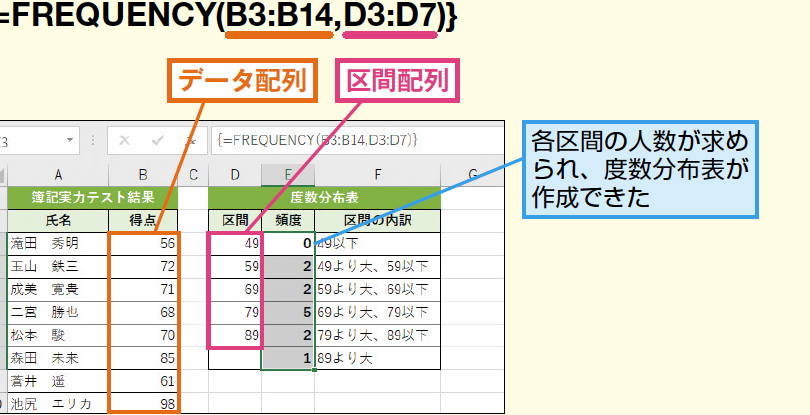This screenshot has height=415, width=810.
Task: Click score cell with value 68
Action: click(143, 313)
